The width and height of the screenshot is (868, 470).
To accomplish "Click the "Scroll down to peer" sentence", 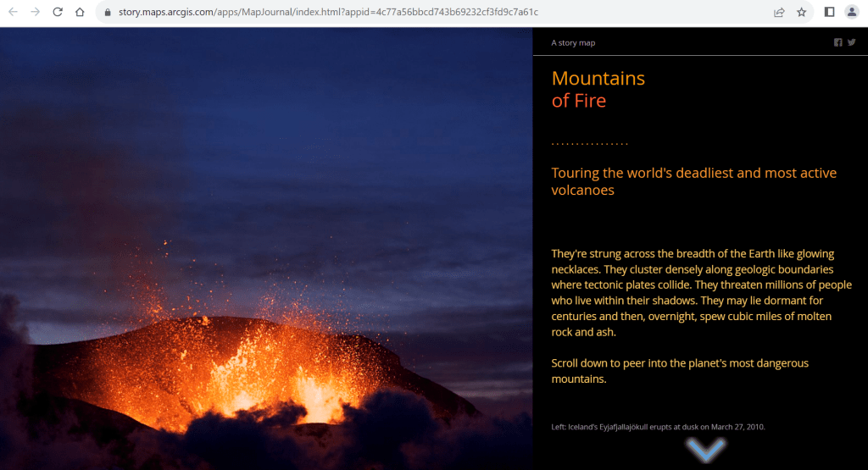I will [680, 371].
